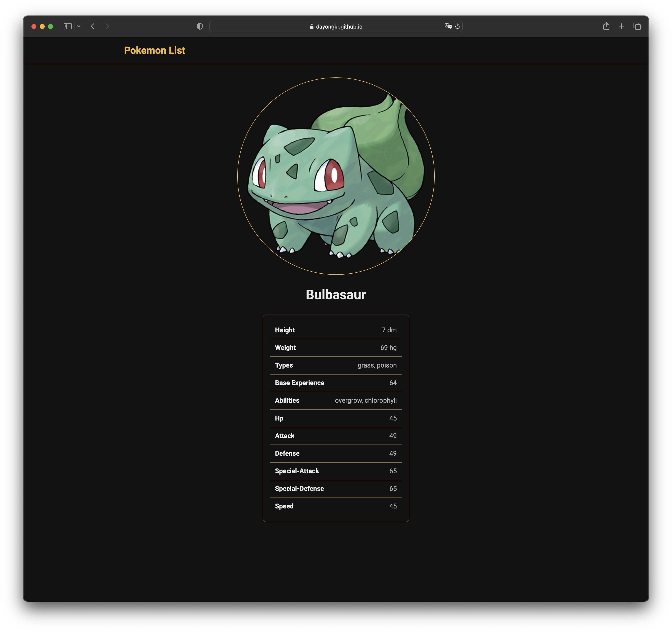Image resolution: width=672 pixels, height=632 pixels.
Task: Select the Defense value 49
Action: tap(393, 453)
